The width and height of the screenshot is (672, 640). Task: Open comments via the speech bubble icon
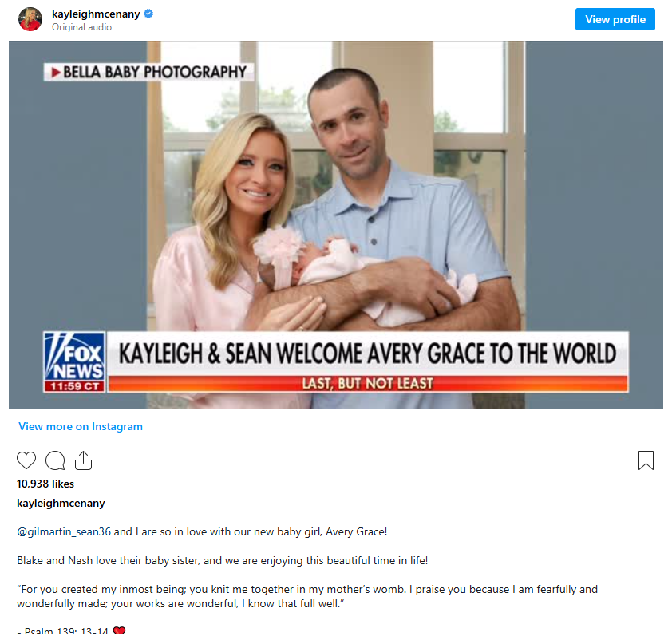click(x=55, y=460)
